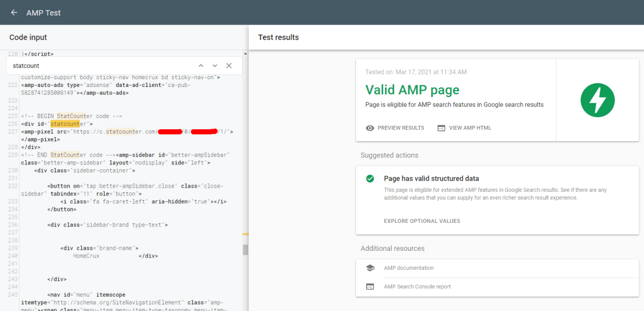Click the fa-caret-left icon code line 233

143,201
